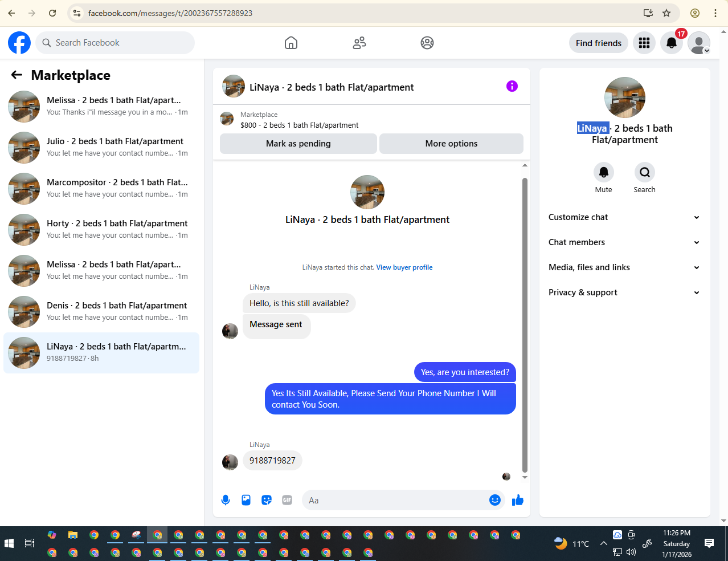
Task: Open the clock showing 11:26 PM
Action: point(677,543)
